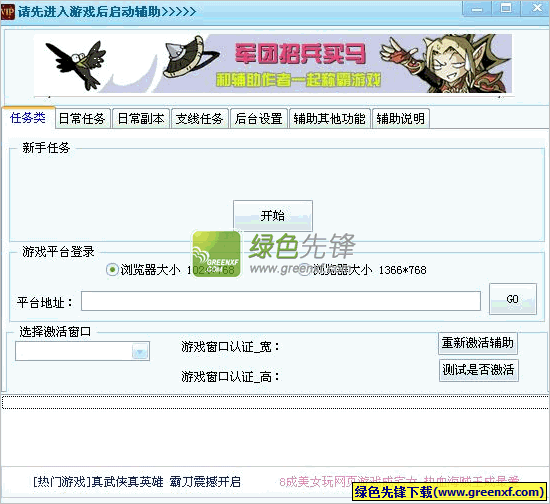The image size is (550, 504).
Task: Click the VIP app icon in title bar
Action: pyautogui.click(x=7, y=12)
